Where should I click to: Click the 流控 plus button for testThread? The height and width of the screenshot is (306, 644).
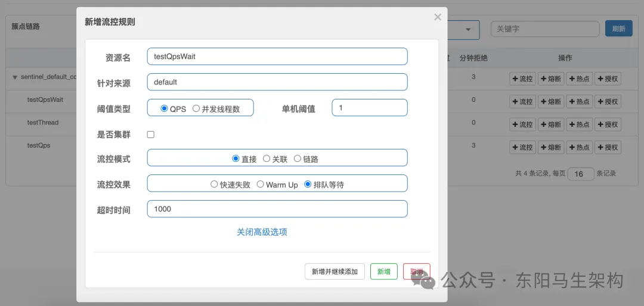(522, 124)
